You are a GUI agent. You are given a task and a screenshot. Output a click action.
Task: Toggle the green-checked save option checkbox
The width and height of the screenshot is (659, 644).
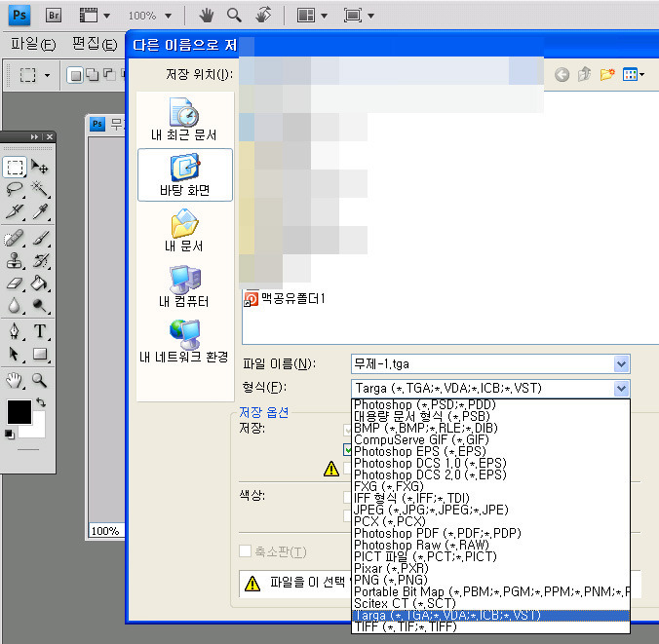click(x=347, y=449)
